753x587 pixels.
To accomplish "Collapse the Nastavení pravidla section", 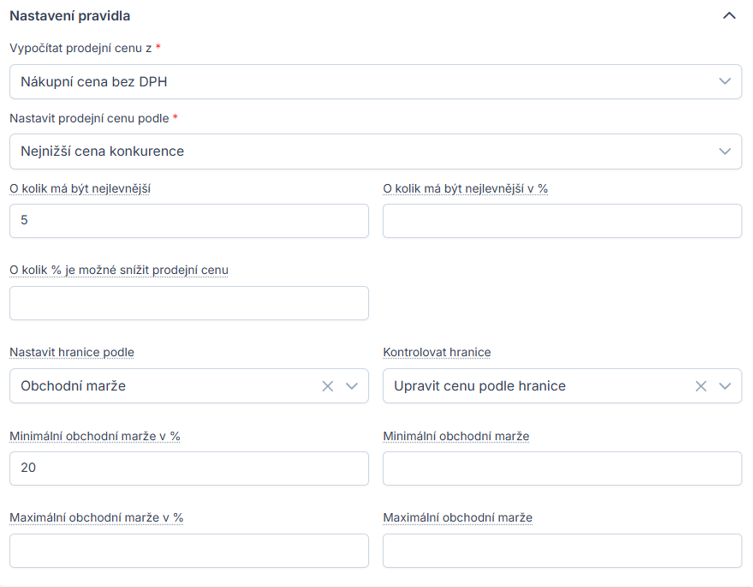I will (728, 16).
